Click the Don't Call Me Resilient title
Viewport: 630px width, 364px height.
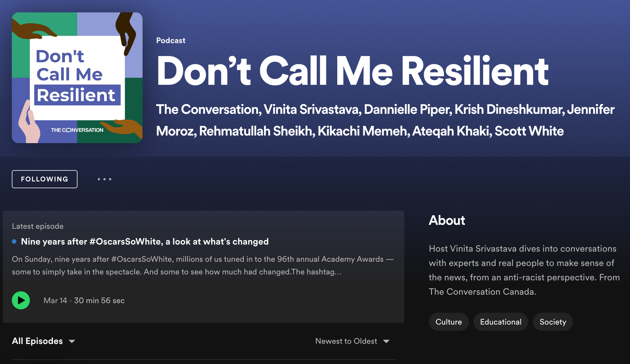coord(352,70)
